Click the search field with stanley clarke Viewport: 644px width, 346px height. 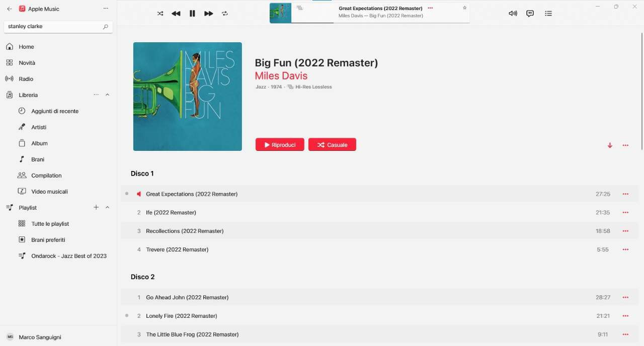pos(58,26)
